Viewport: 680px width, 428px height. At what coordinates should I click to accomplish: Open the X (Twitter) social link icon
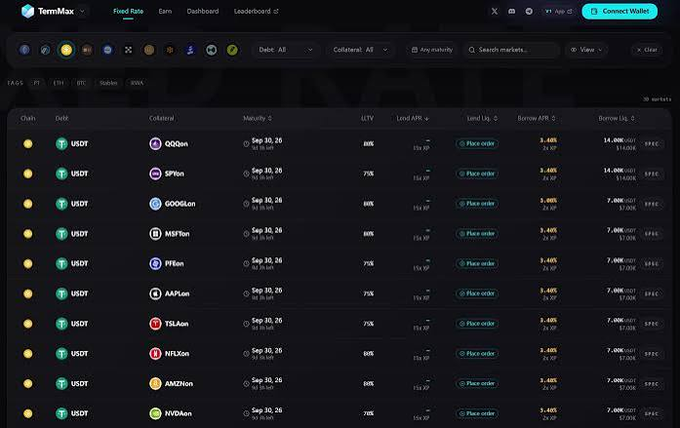coord(494,11)
